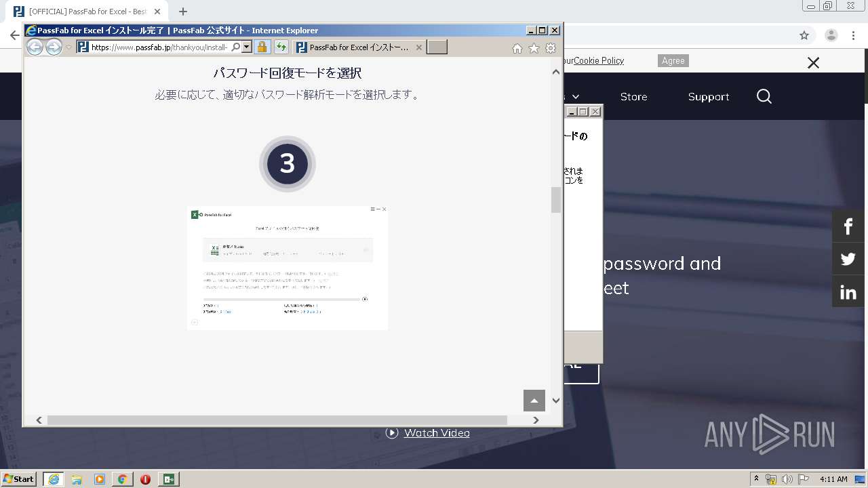This screenshot has width=868, height=488.
Task: Click the red Opera taskbar icon
Action: point(145,479)
